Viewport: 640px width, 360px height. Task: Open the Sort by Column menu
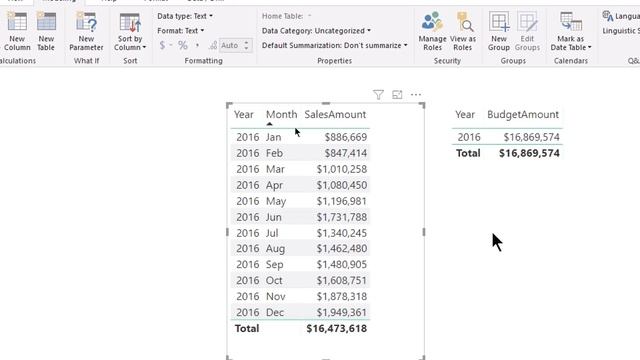click(130, 31)
